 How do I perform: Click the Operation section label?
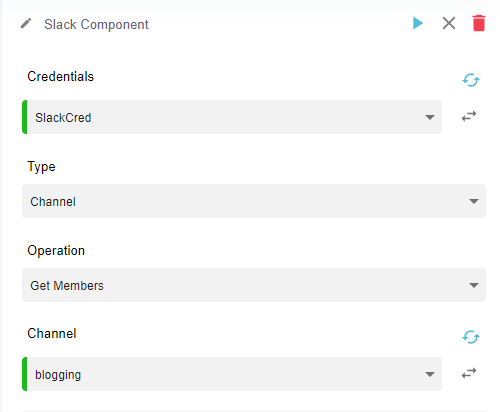(56, 250)
